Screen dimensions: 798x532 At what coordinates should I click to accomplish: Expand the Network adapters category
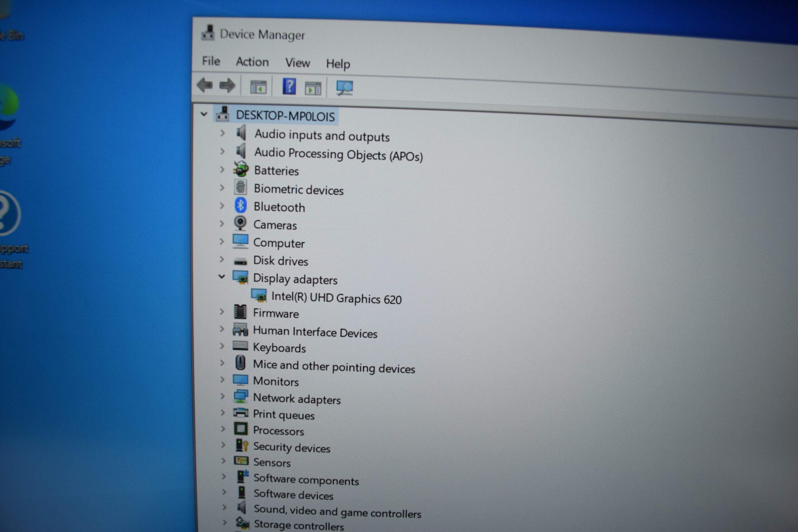click(222, 396)
